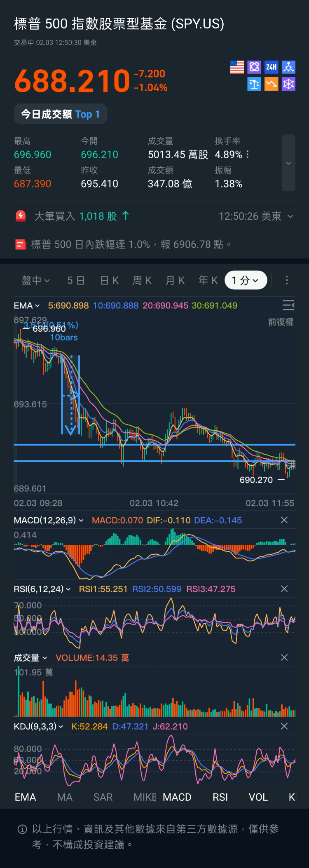Image resolution: width=309 pixels, height=868 pixels.
Task: Open the KDJ(9,3,3) settings dropdown
Action: [x=38, y=726]
